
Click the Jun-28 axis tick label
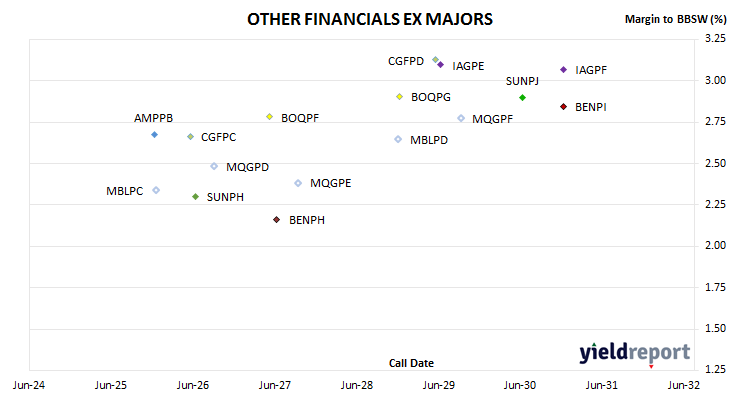coord(357,385)
